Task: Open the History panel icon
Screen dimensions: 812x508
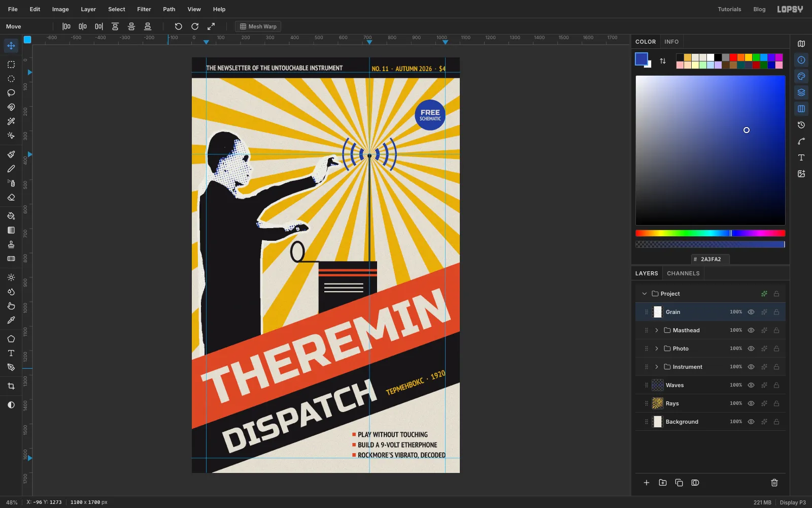Action: click(801, 125)
